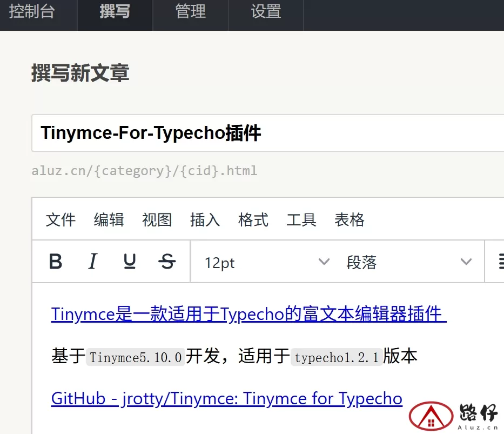Open the 文件 menu

pos(61,219)
